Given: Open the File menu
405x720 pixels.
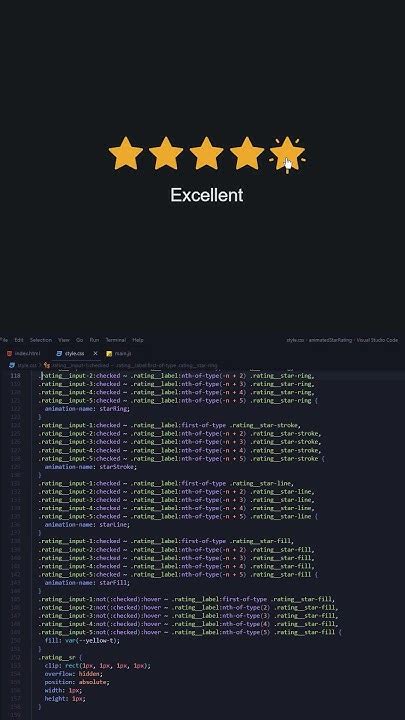Looking at the screenshot, I should click(x=4, y=340).
